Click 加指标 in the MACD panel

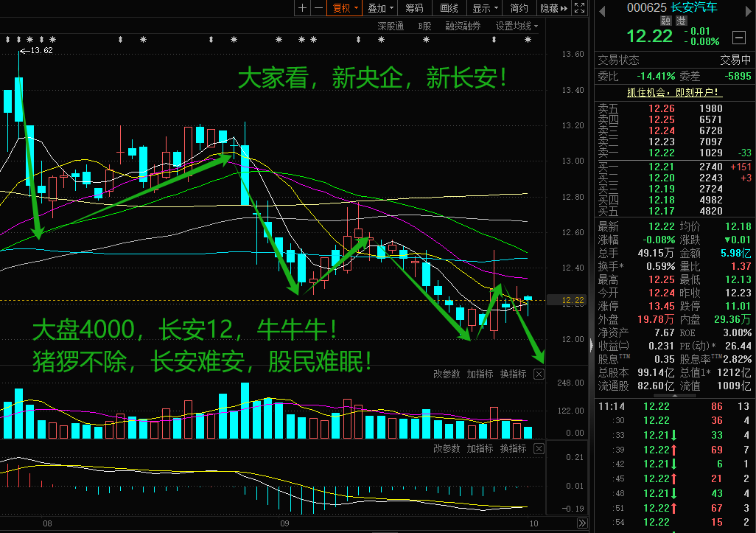coord(480,448)
